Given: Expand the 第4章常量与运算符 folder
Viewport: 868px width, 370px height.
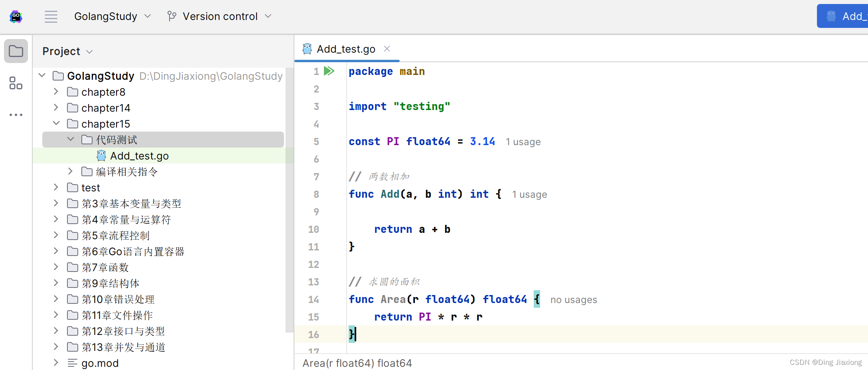Looking at the screenshot, I should point(56,219).
